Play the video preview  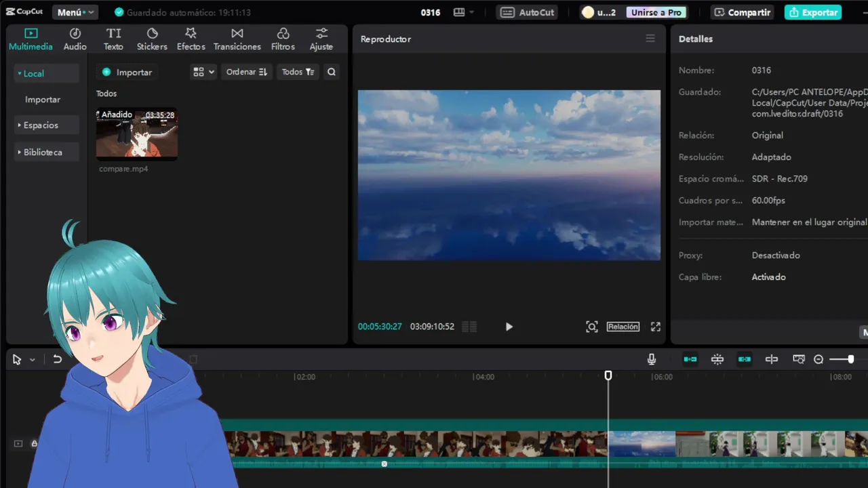509,327
